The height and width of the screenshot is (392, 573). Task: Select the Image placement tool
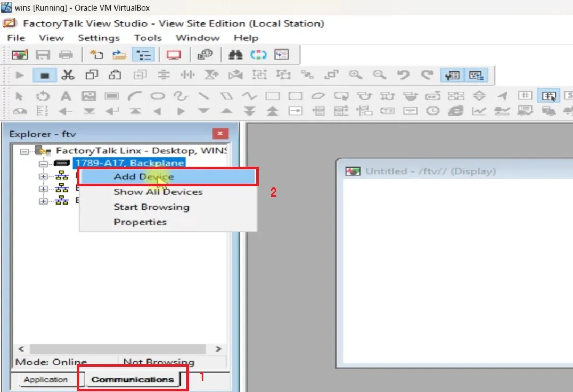pos(89,96)
